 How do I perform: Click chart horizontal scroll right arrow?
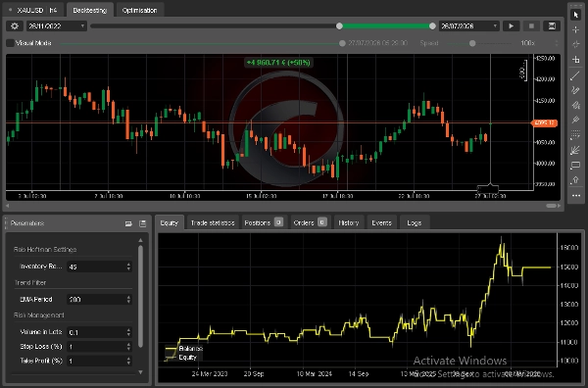[560, 206]
